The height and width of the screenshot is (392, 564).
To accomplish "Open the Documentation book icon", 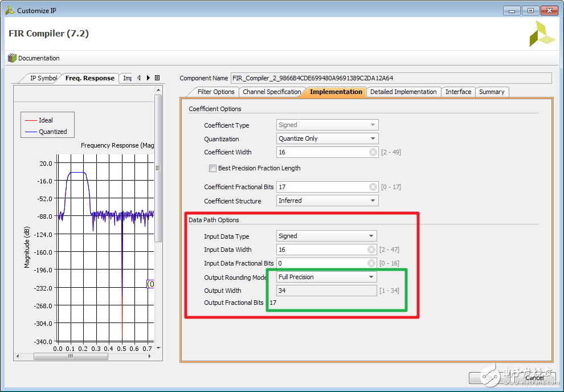I will point(12,58).
